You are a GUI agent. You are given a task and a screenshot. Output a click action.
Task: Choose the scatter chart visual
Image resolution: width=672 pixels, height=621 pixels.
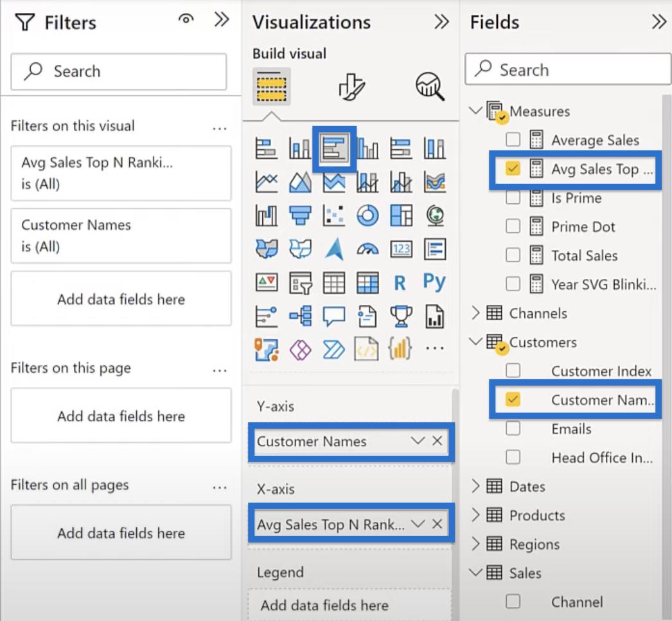coord(334,215)
